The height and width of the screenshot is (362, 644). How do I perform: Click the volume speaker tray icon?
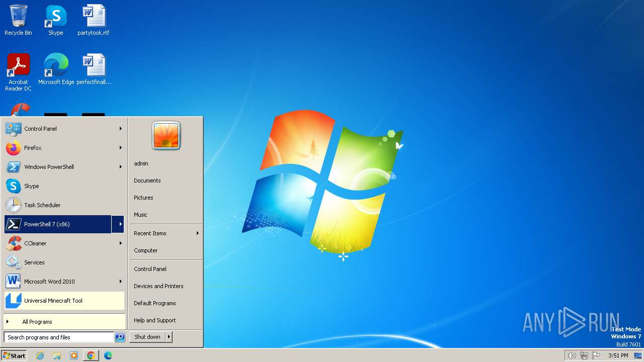(572, 355)
